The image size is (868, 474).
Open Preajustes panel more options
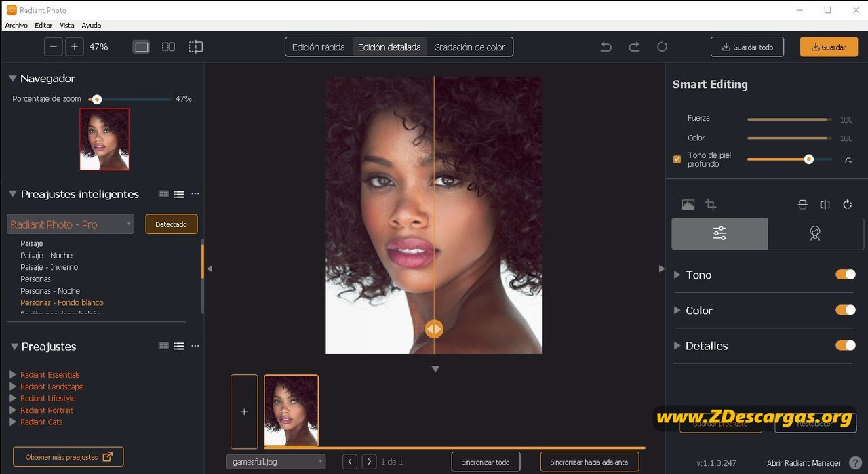tap(195, 346)
